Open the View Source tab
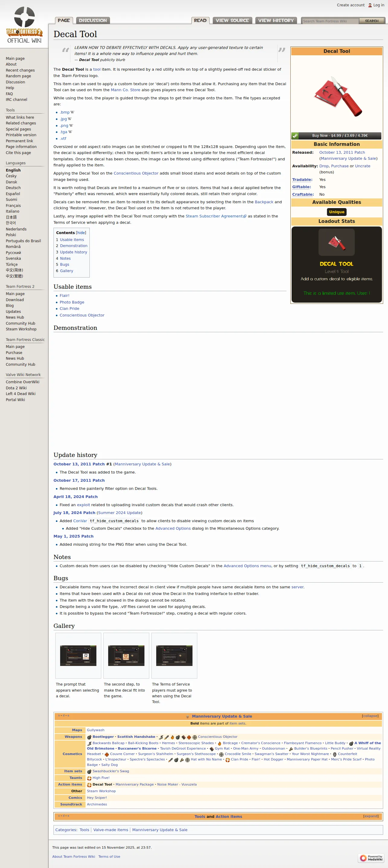This screenshot has height=868, width=388. pos(232,21)
